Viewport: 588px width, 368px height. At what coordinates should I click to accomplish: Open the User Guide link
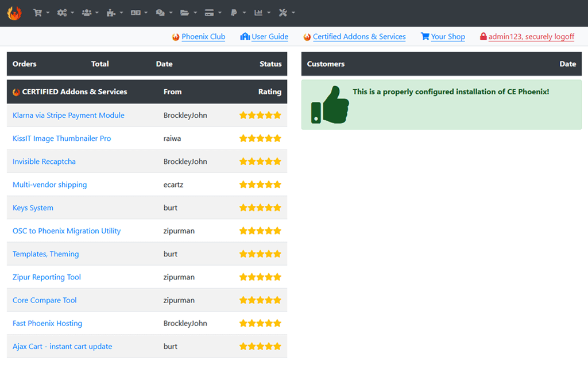(x=270, y=37)
